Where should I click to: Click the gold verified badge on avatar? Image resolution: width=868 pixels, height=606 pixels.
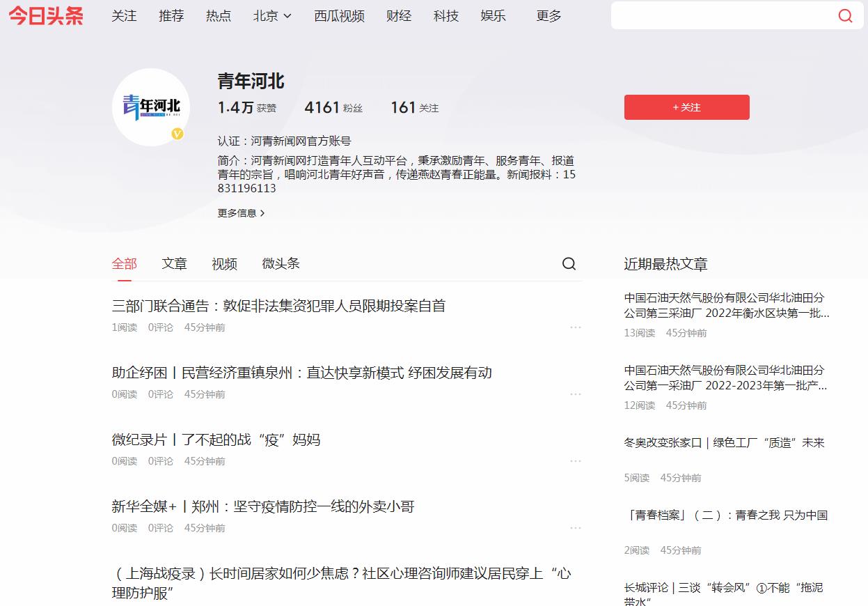tap(177, 134)
